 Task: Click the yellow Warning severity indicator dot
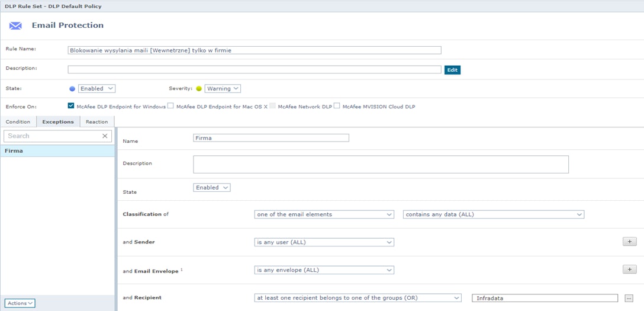pos(199,89)
